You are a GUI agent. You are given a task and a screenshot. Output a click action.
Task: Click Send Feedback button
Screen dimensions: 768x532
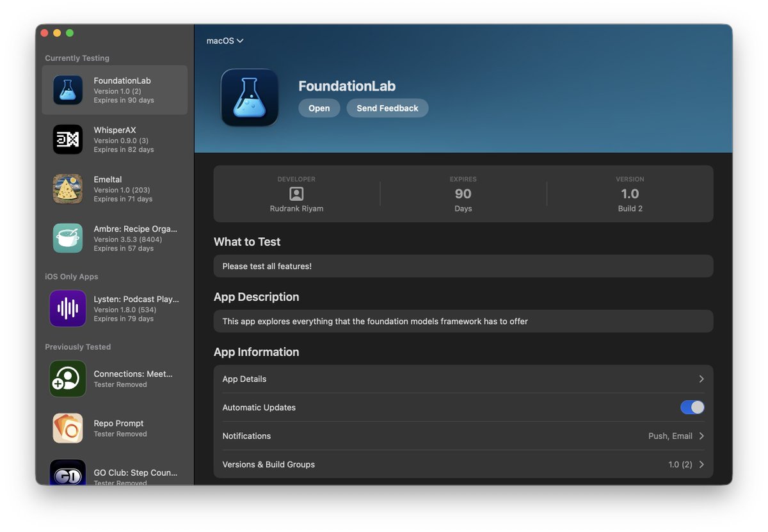click(x=387, y=108)
